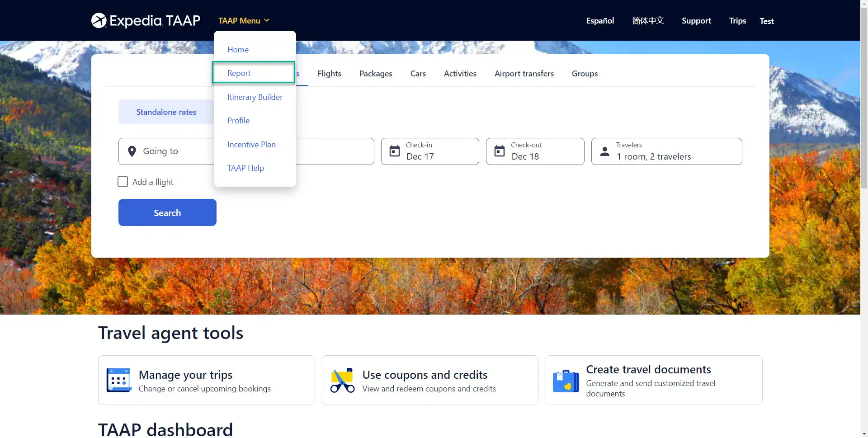This screenshot has height=438, width=868.
Task: Collapse the TAAP Menu dropdown
Action: coord(244,21)
